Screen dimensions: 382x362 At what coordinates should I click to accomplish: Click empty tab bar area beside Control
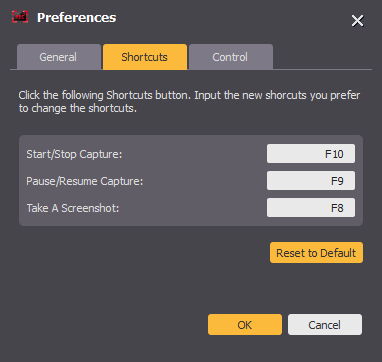pyautogui.click(x=322, y=57)
